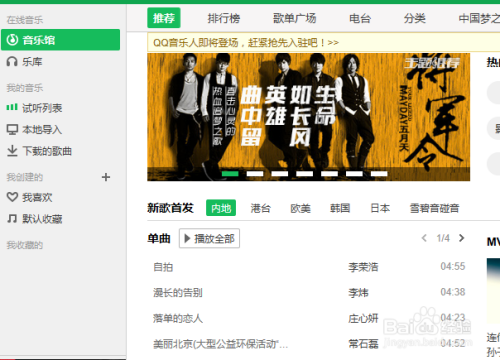Screen dimensions: 500x360
Task: Switch to the 歌单广场 tab
Action: [295, 18]
